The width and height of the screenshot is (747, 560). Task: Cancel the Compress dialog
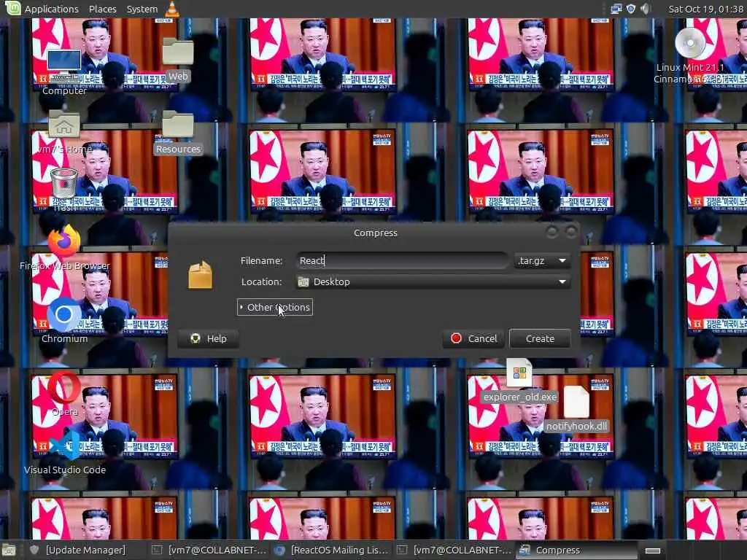pos(473,338)
